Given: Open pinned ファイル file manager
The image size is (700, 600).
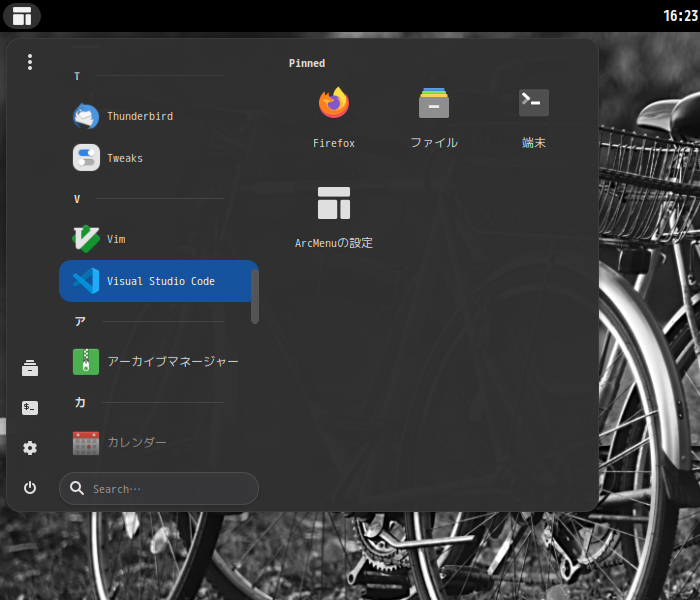Looking at the screenshot, I should tap(433, 118).
